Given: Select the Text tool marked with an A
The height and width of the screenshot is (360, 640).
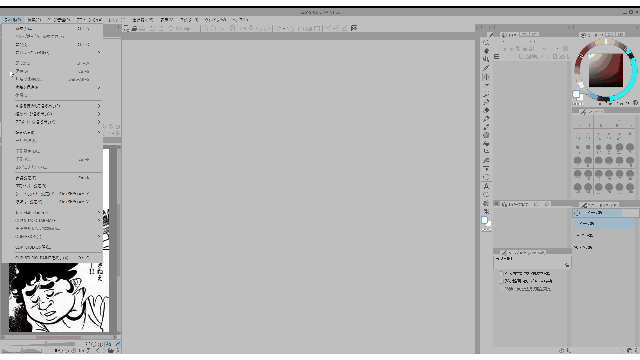Looking at the screenshot, I should tap(486, 186).
